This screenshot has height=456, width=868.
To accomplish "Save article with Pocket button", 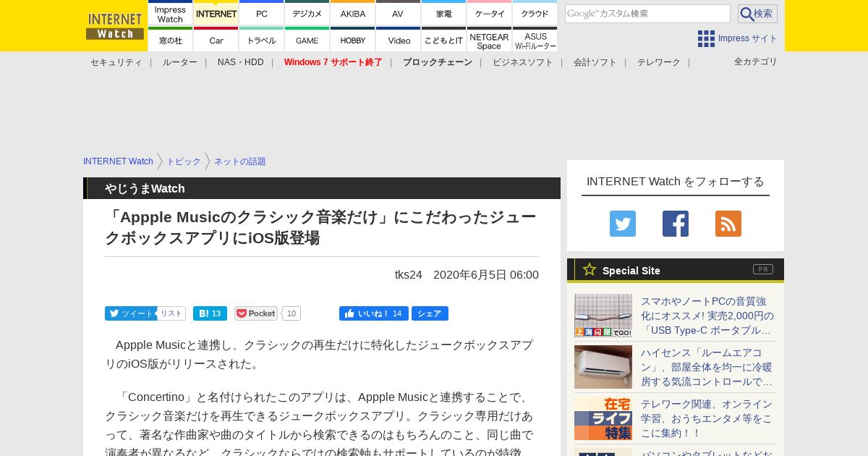I will coord(256,313).
